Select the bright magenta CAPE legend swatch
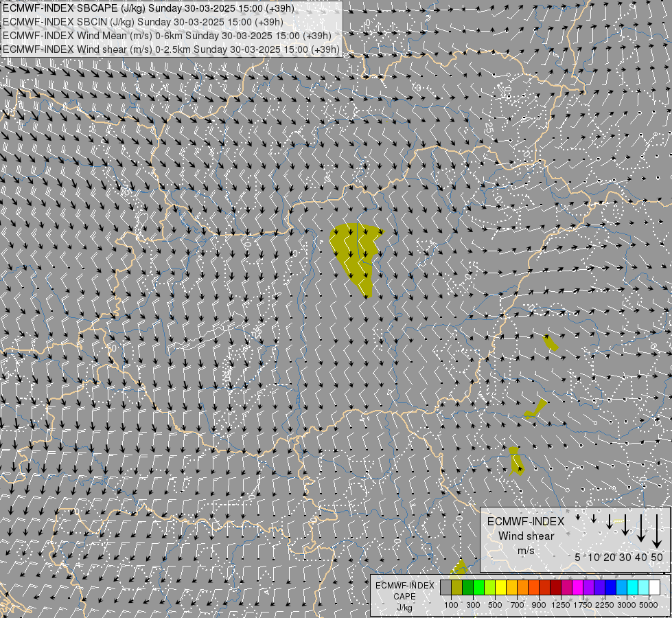The width and height of the screenshot is (672, 618). [x=577, y=588]
